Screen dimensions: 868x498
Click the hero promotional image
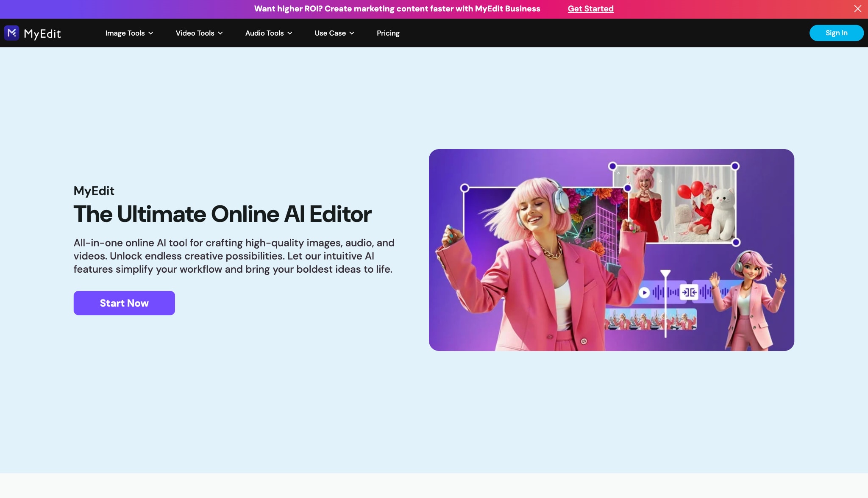point(611,250)
